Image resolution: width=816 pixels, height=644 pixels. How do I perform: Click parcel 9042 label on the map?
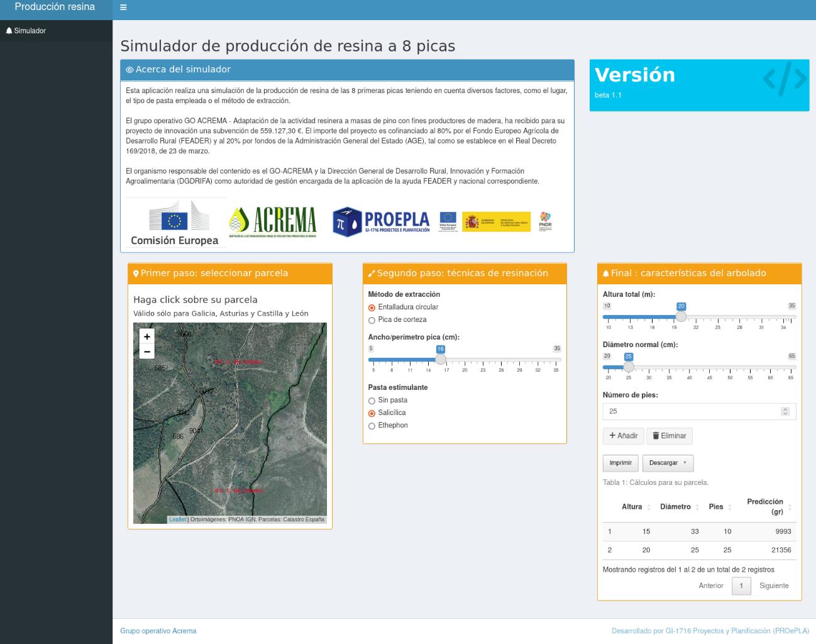pyautogui.click(x=183, y=413)
